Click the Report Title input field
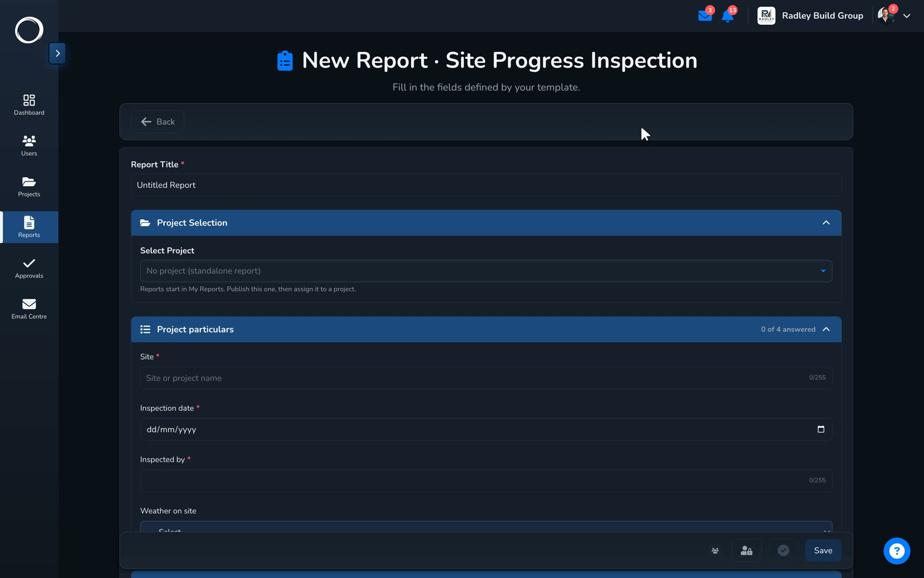The image size is (924, 578). tap(486, 185)
